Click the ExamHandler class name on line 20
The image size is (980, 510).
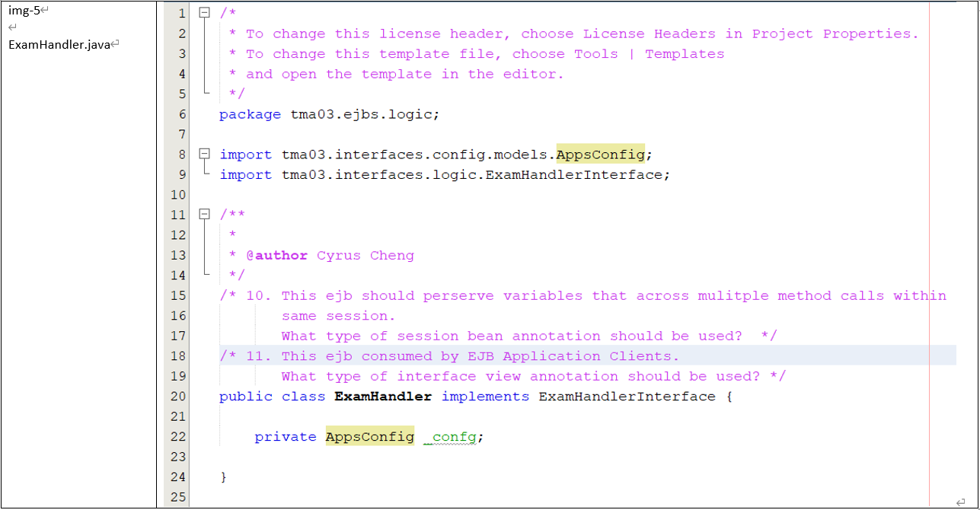coord(383,397)
